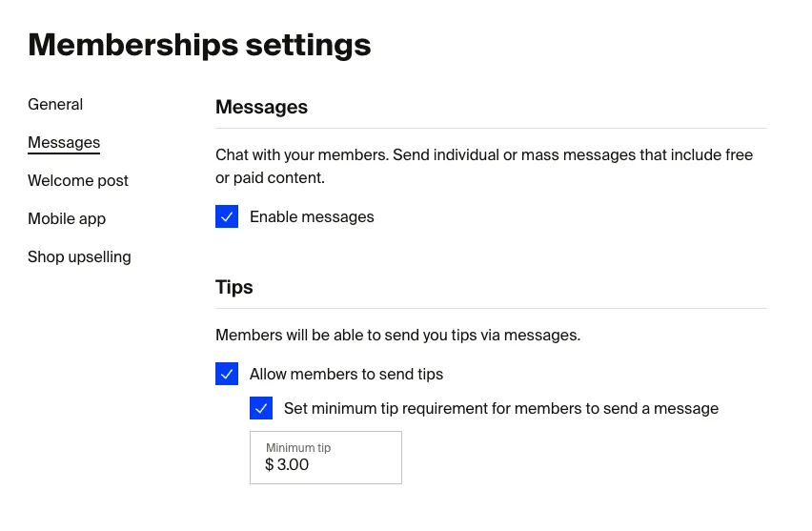This screenshot has height=531, width=812.
Task: Click the Memberships settings page title
Action: pyautogui.click(x=199, y=45)
